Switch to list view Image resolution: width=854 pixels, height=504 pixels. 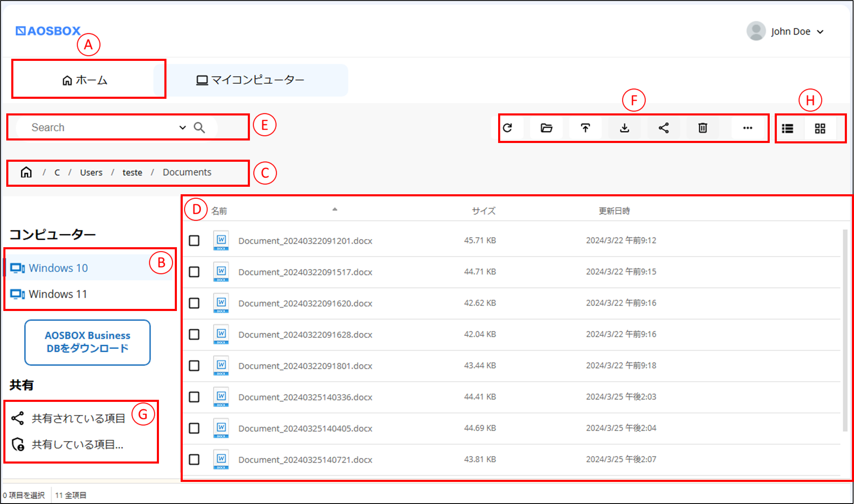coord(788,128)
